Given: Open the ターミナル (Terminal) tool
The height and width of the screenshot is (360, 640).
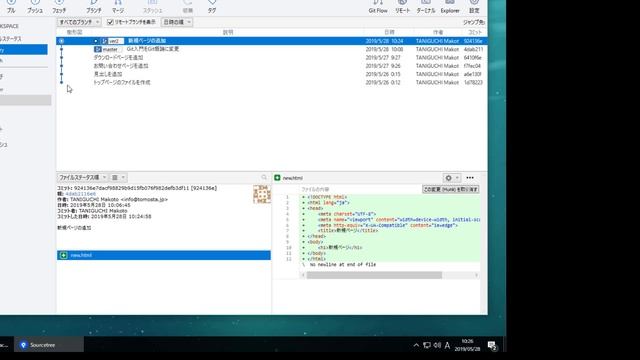Looking at the screenshot, I should (x=426, y=7).
